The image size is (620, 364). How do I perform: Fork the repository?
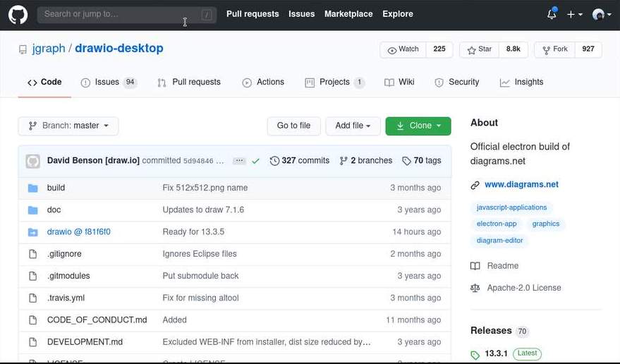click(555, 49)
